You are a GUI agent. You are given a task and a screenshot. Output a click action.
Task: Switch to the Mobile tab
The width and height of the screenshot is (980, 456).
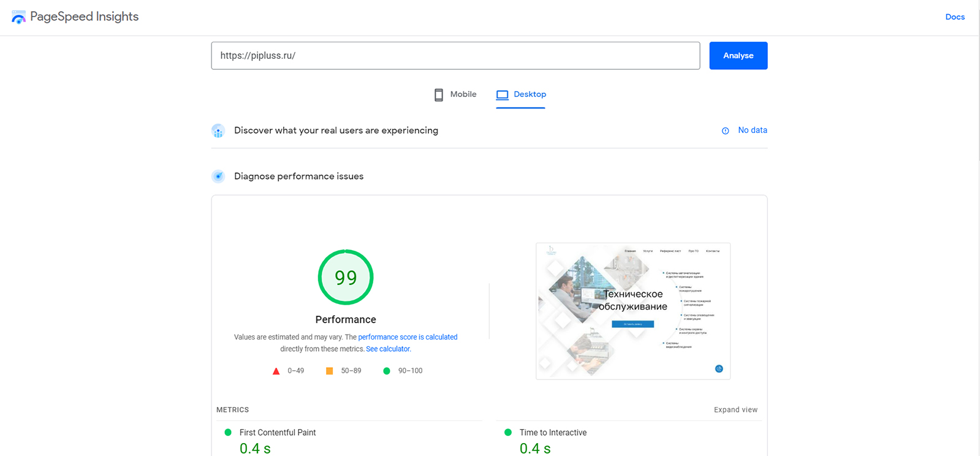455,94
